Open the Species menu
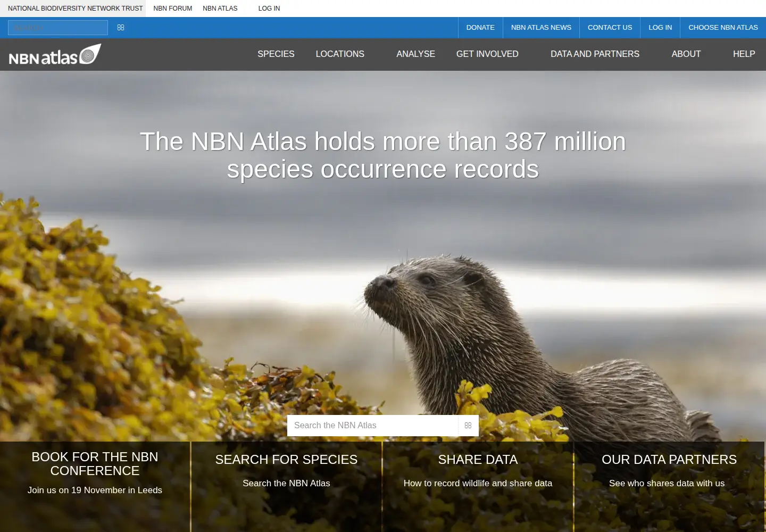The width and height of the screenshot is (766, 532). pos(276,54)
